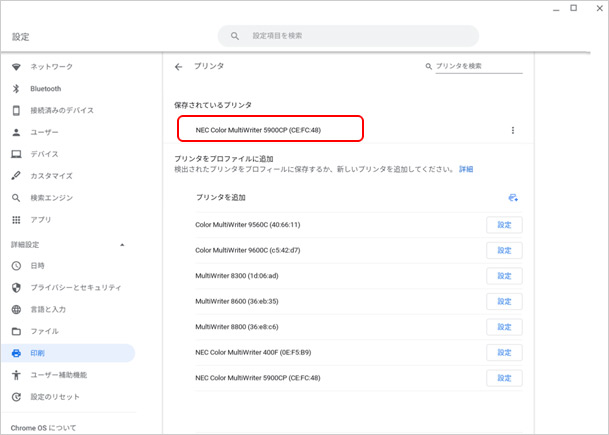Click the add printer icon
This screenshot has width=609, height=435.
pos(513,198)
